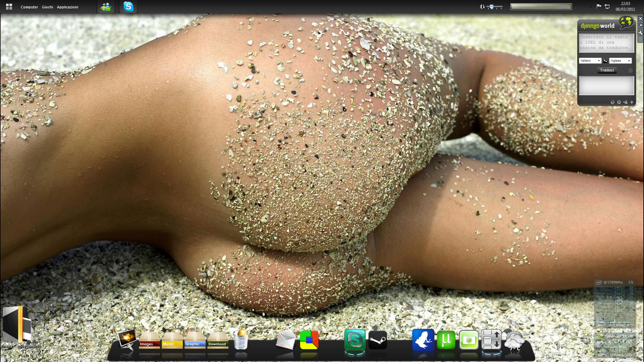This screenshot has height=362, width=644.
Task: Click the Traduci button
Action: [x=607, y=70]
